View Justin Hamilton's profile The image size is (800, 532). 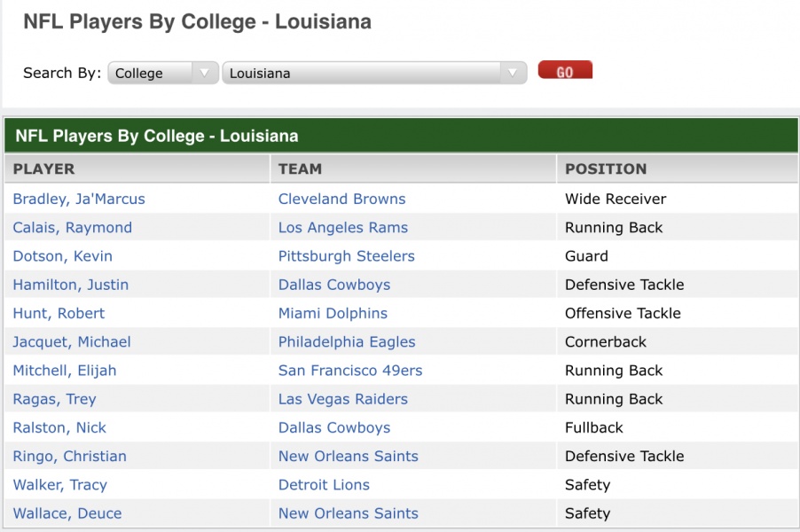click(x=71, y=285)
